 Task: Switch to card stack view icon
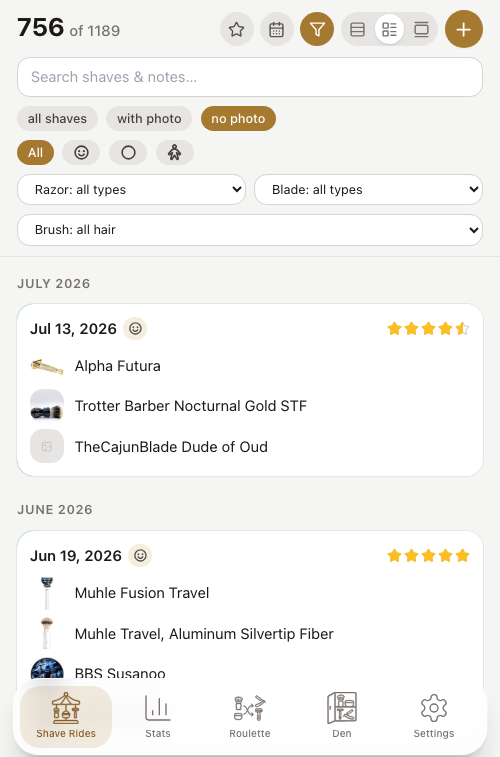(x=421, y=29)
